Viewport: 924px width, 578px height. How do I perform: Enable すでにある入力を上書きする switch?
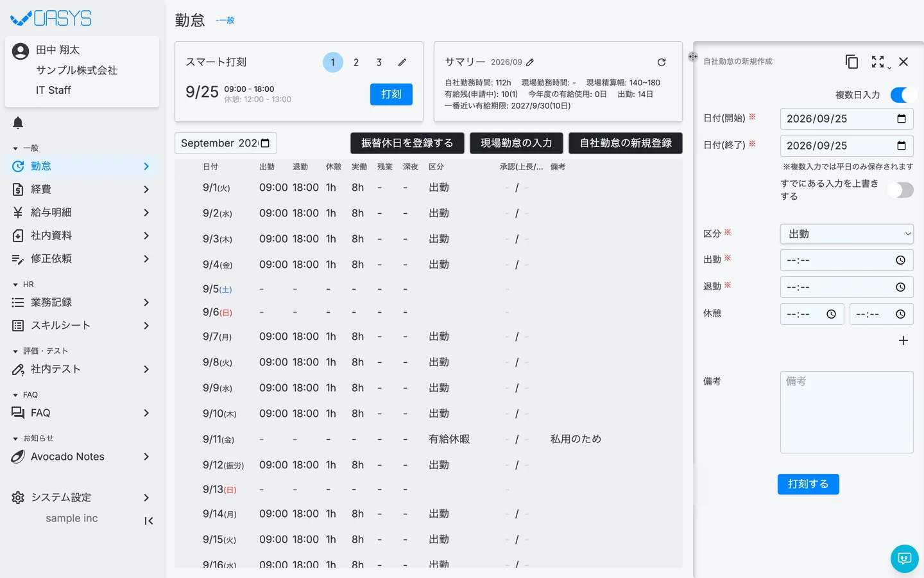click(x=900, y=190)
